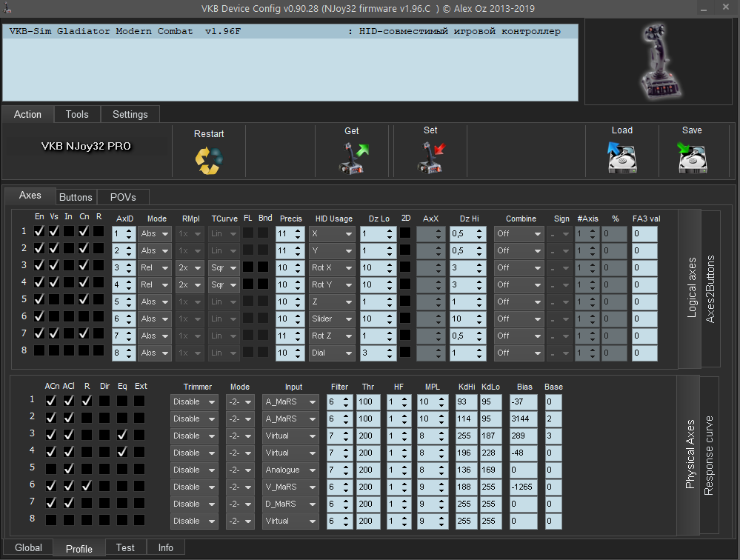Click the Get joystick icon
740x560 pixels.
[353, 159]
